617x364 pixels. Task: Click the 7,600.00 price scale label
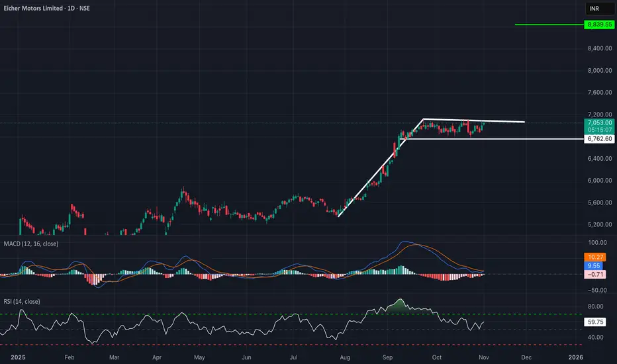click(600, 93)
